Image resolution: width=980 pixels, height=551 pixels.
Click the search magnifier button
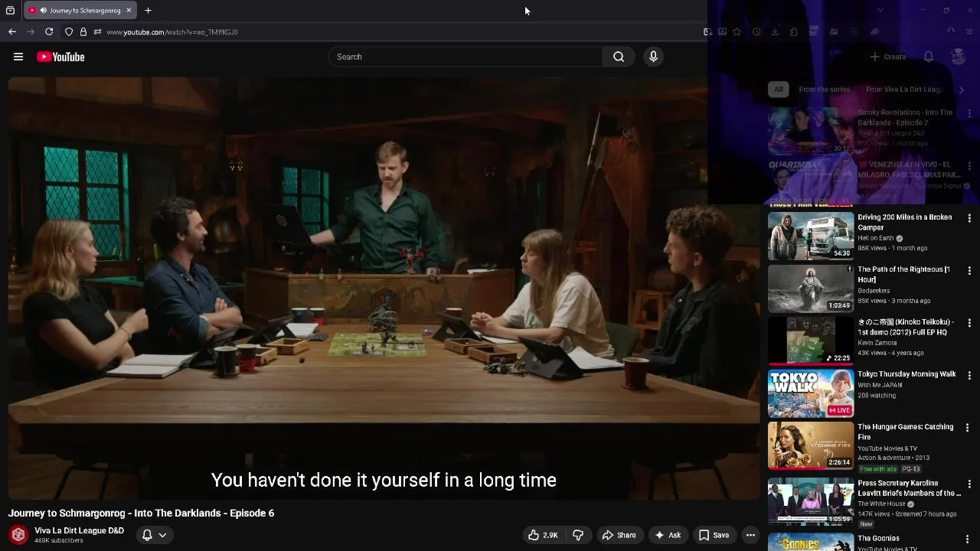click(x=619, y=57)
